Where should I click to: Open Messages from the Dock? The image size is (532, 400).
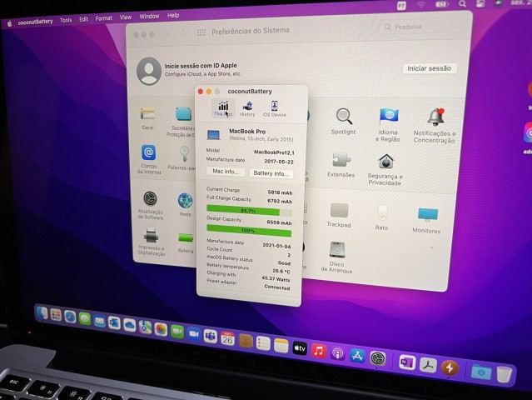tap(85, 319)
